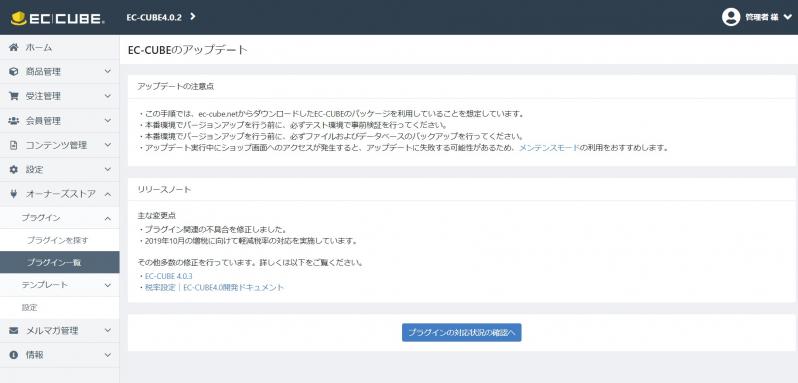798x383 pixels.
Task: Click arrow next to EC-CUBE4.0.2
Action: 192,17
